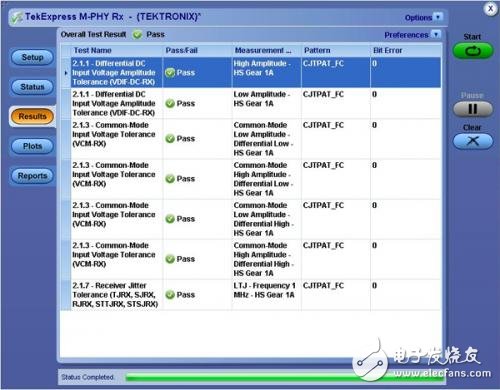Click the Pause button icon

(473, 109)
